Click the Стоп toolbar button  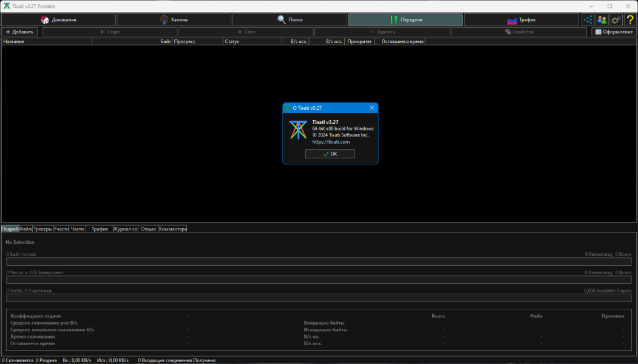246,32
